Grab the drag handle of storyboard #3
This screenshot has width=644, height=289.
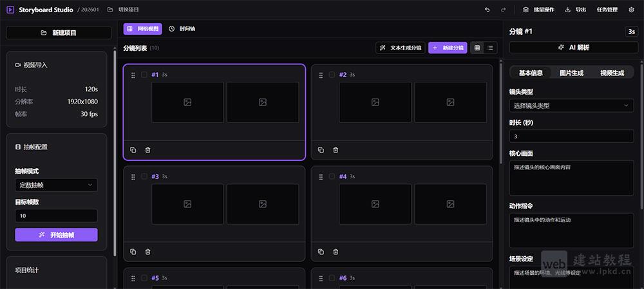click(x=133, y=176)
